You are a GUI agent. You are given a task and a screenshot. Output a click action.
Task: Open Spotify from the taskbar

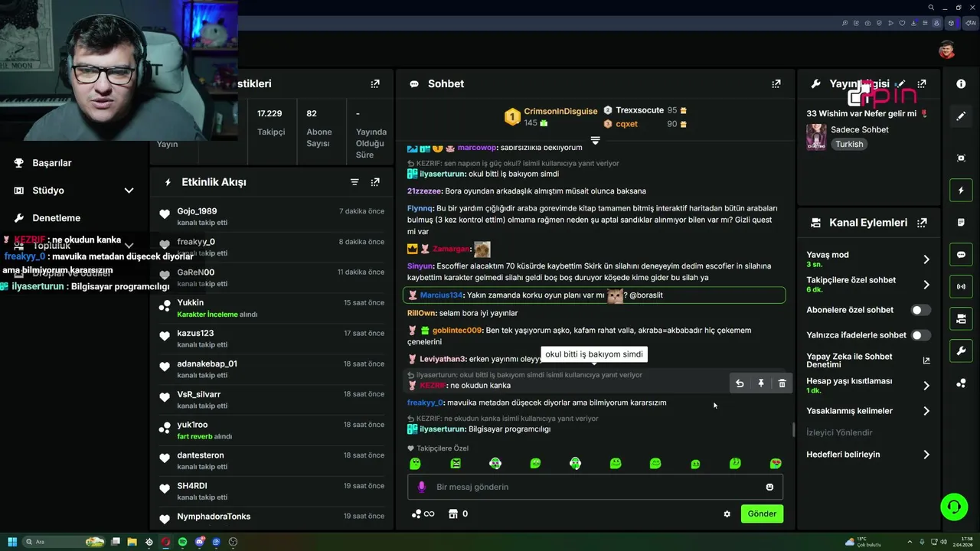pos(183,542)
